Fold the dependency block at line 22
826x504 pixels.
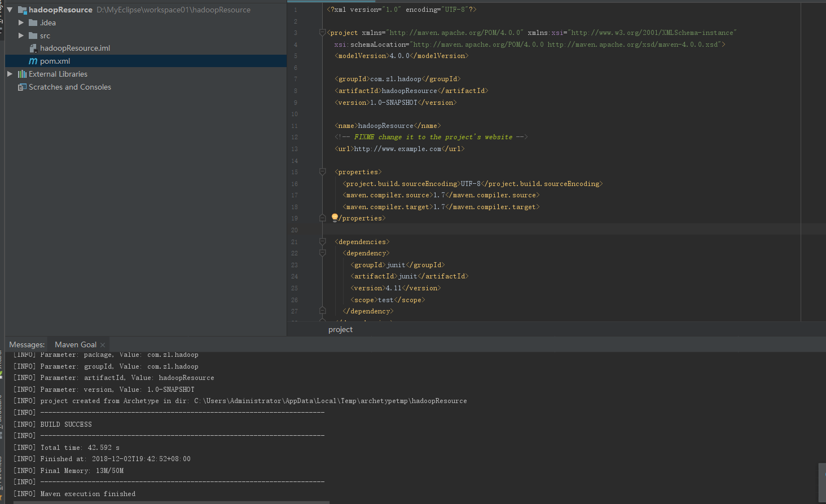[x=323, y=253]
